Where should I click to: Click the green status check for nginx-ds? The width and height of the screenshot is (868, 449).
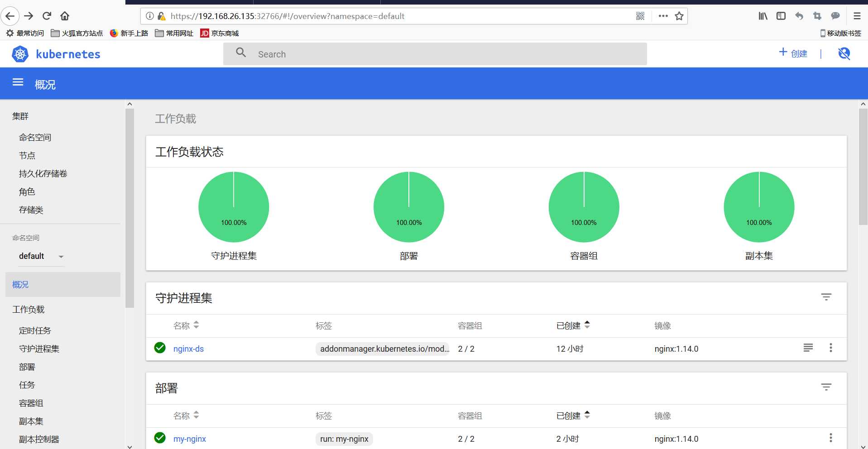pos(160,348)
